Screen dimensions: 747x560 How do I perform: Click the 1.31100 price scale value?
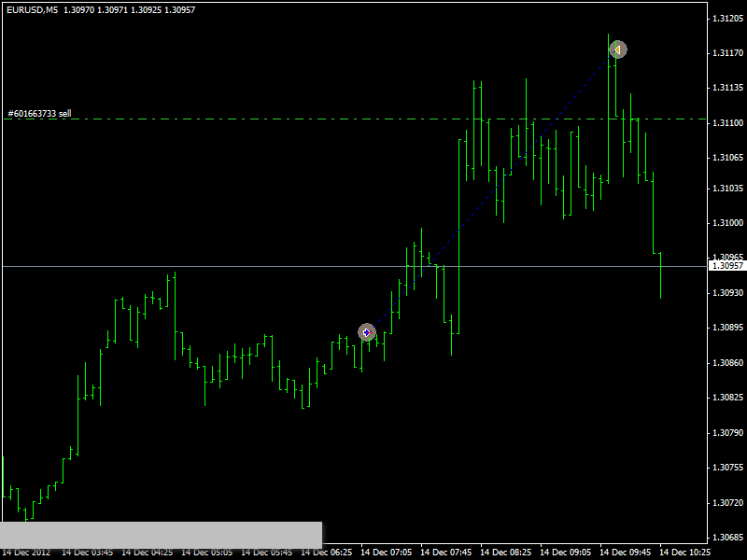point(727,123)
